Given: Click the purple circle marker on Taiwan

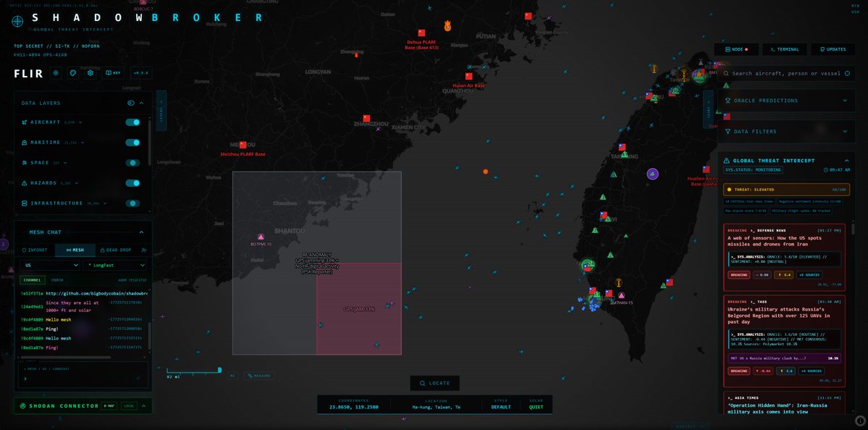Looking at the screenshot, I should click(653, 174).
